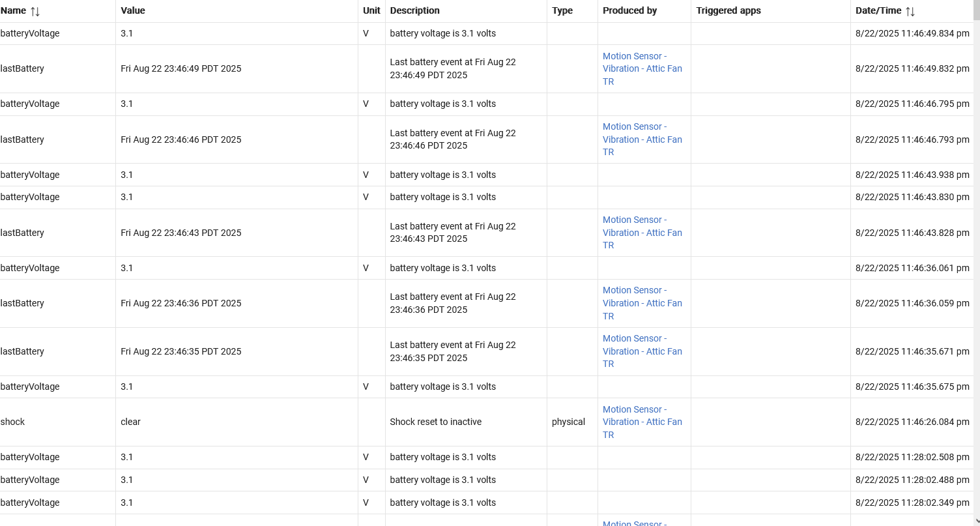Click the Type column header
Image resolution: width=980 pixels, height=526 pixels.
pos(562,10)
